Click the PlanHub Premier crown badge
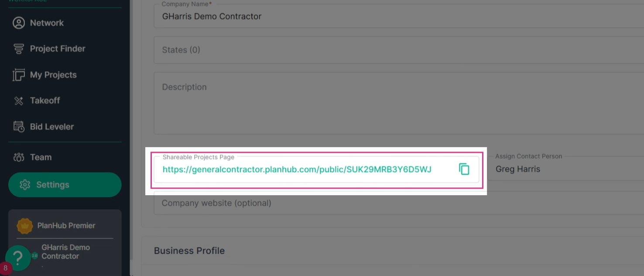The image size is (644, 276). point(25,226)
